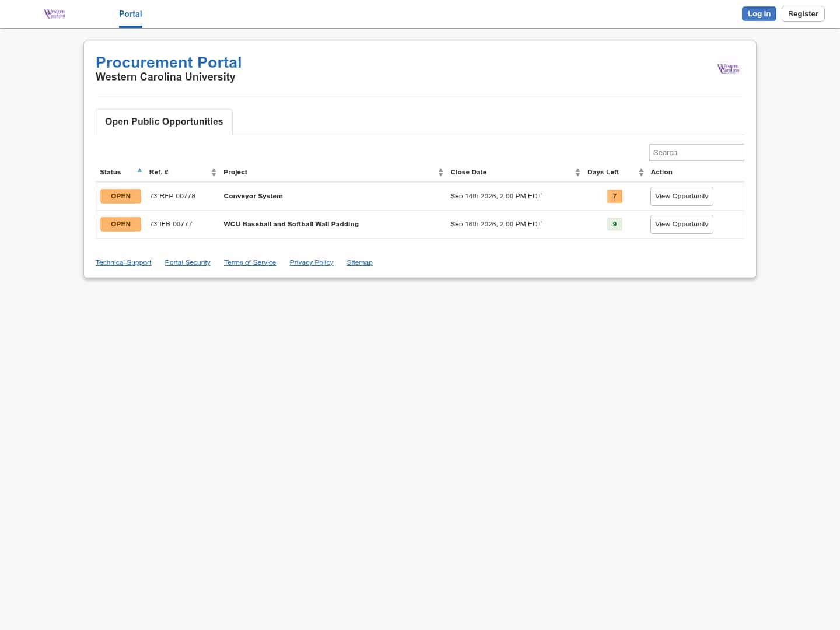This screenshot has width=840, height=630.
Task: Open the Portal Security link
Action: (188, 263)
